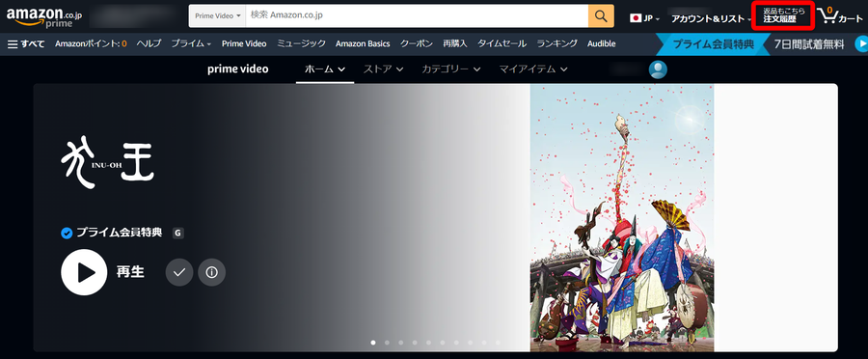Expand the カテゴリー dropdown menu
The image size is (868, 359).
pyautogui.click(x=450, y=69)
